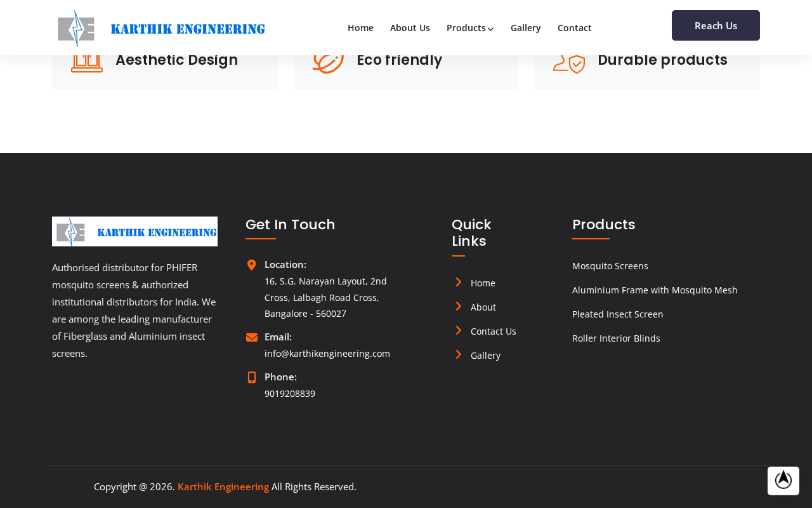Click the email envelope icon
The image size is (812, 508).
pos(252,337)
